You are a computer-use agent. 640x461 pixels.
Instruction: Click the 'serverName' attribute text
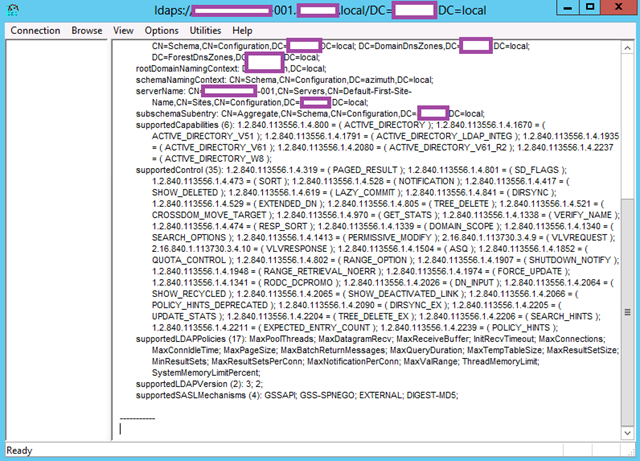pos(160,91)
